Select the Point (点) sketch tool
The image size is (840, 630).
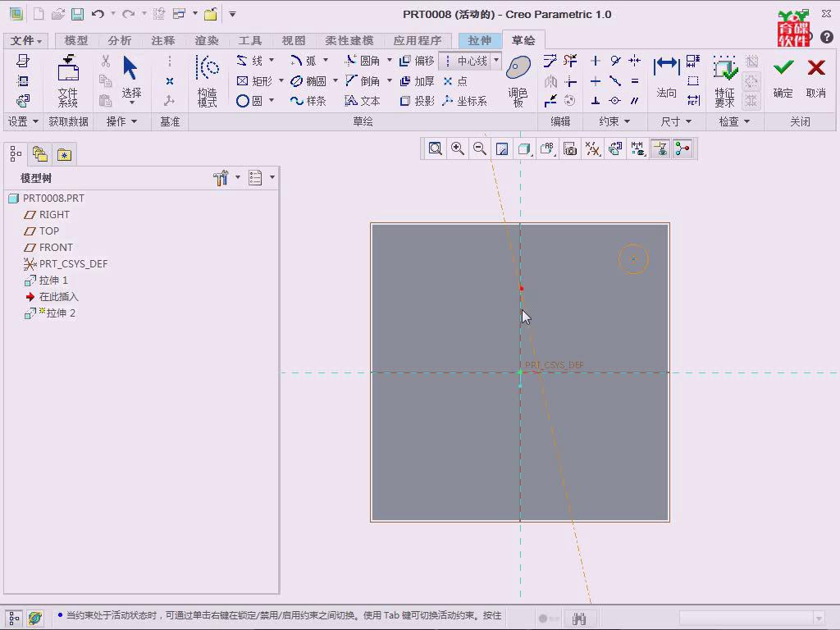[455, 81]
